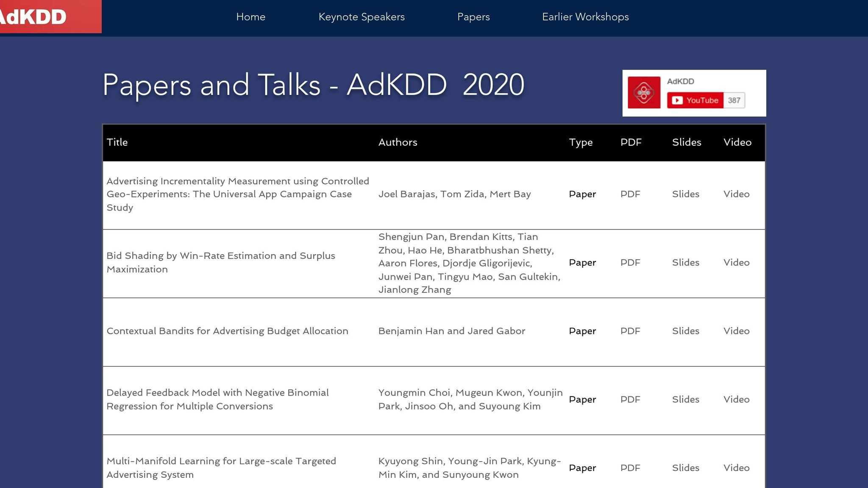Click 'Paper' type in Multi-Manifold Learning row
The width and height of the screenshot is (868, 488).
pyautogui.click(x=582, y=469)
